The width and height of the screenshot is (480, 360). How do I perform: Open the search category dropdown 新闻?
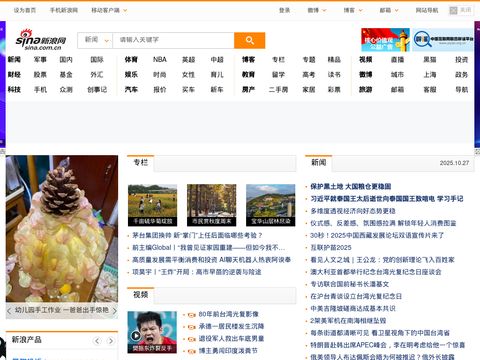[x=95, y=40]
